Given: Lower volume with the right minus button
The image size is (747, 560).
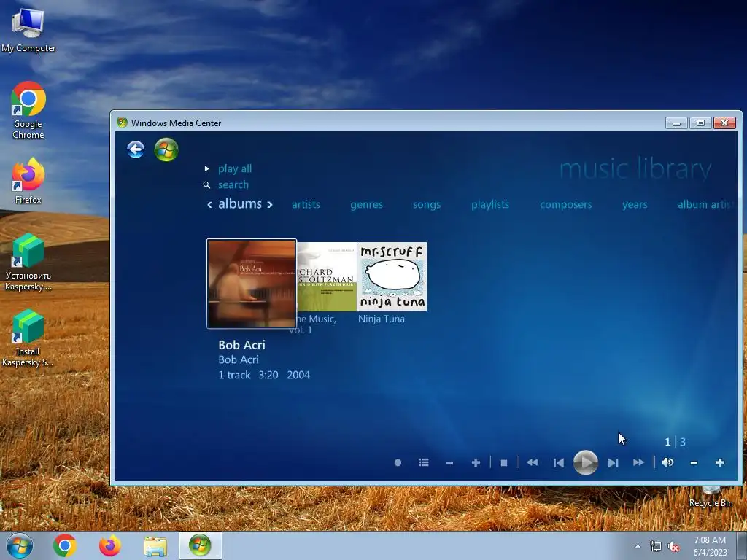Looking at the screenshot, I should [x=694, y=462].
